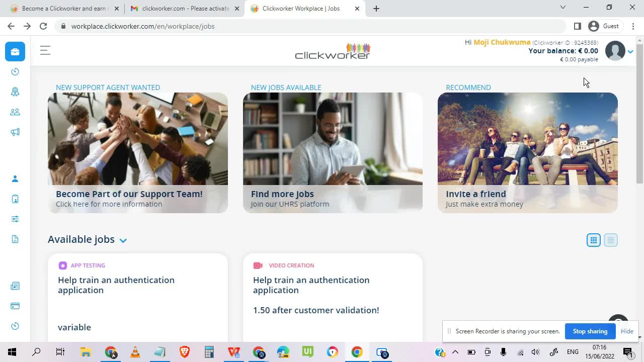Open the single user profile icon in sidebar
Screen dimensions: 644x362
tap(15, 179)
